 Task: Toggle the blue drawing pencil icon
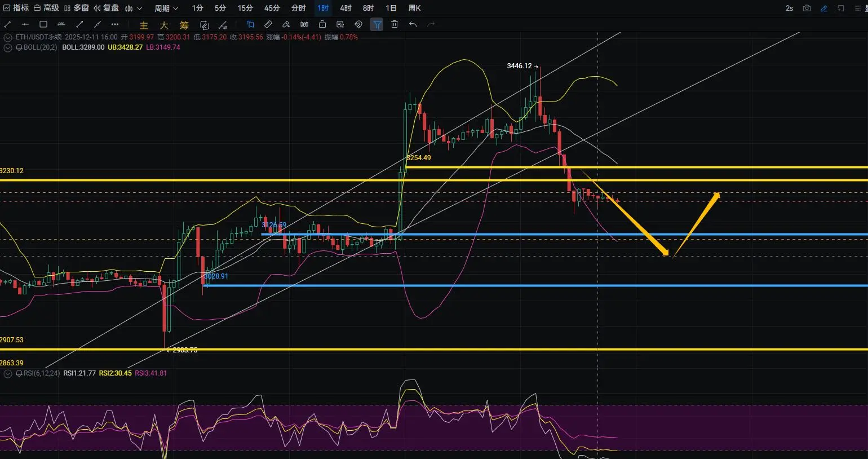pyautogui.click(x=824, y=8)
